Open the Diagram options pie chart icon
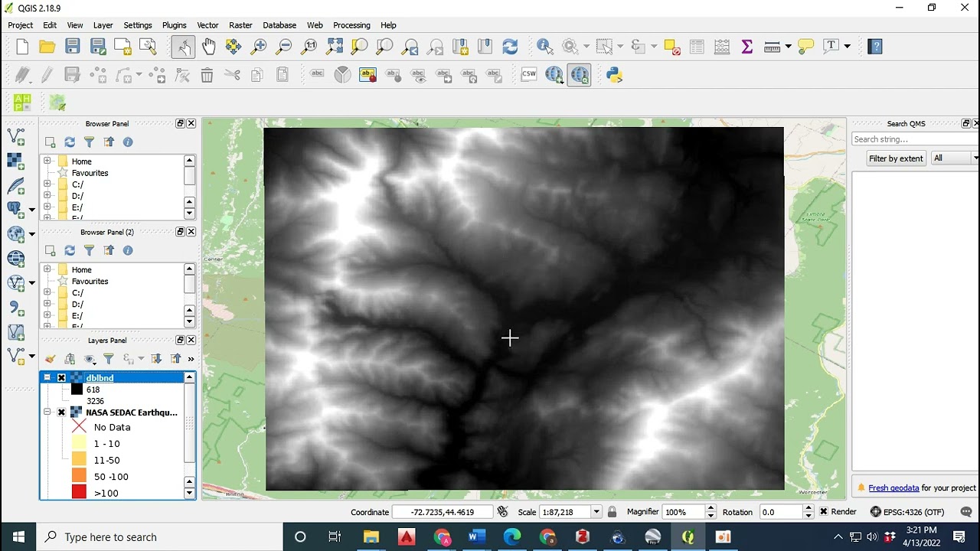980x551 pixels. 342,75
